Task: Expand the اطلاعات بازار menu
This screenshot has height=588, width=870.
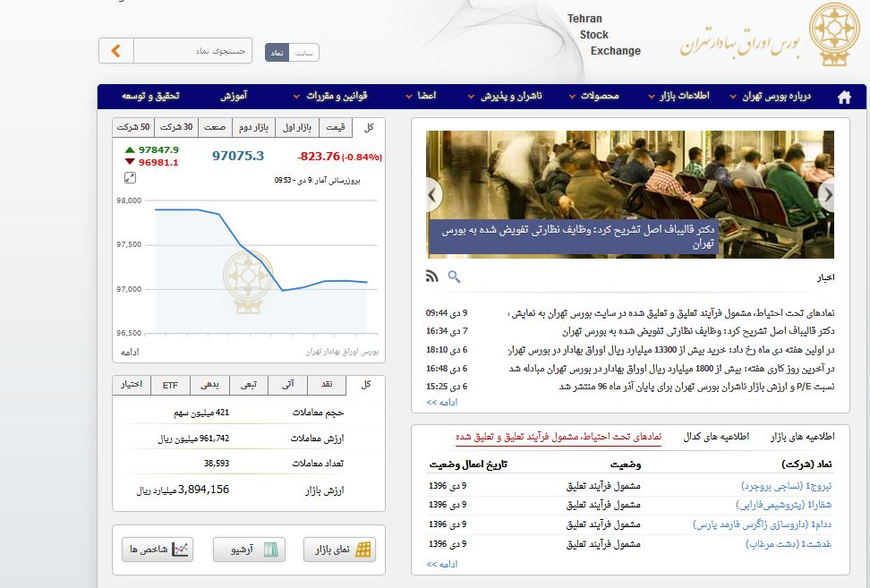Action: 679,97
